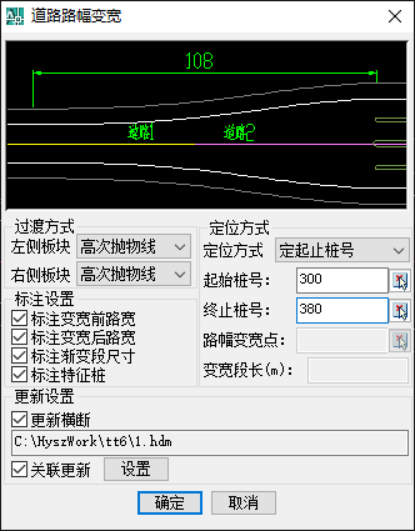The height and width of the screenshot is (532, 416).
Task: Close the 道路路幅变宽 dialog
Action: coord(395,16)
